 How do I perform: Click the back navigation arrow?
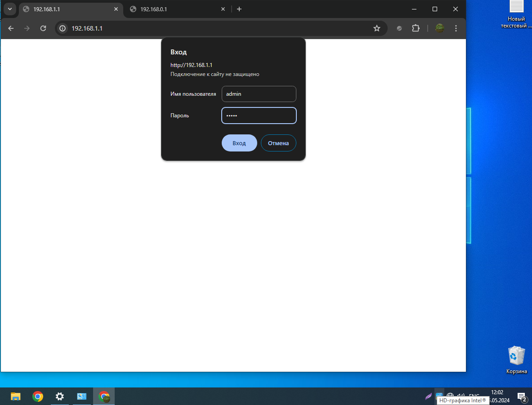[11, 28]
